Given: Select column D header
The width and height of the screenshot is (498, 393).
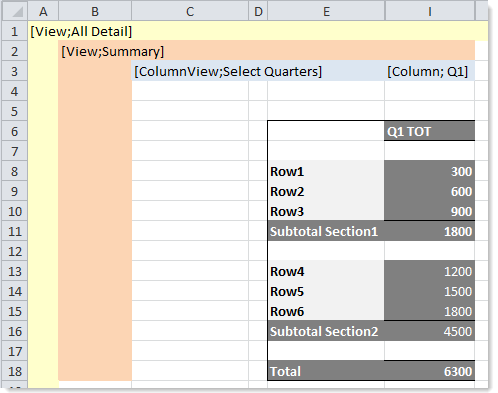Looking at the screenshot, I should pyautogui.click(x=258, y=12).
